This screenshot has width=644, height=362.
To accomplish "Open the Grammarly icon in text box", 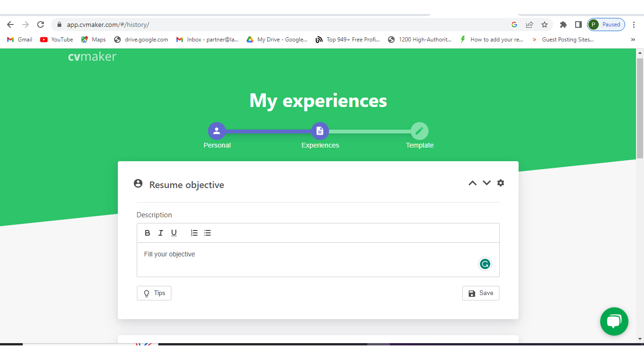I will click(485, 264).
